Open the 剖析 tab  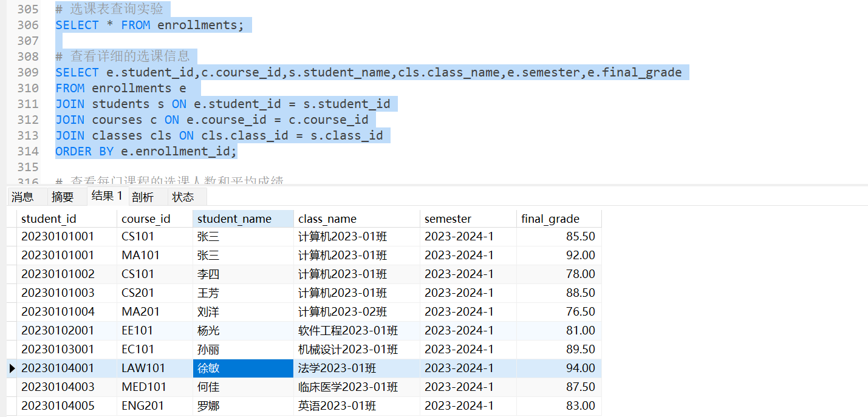[x=143, y=197]
